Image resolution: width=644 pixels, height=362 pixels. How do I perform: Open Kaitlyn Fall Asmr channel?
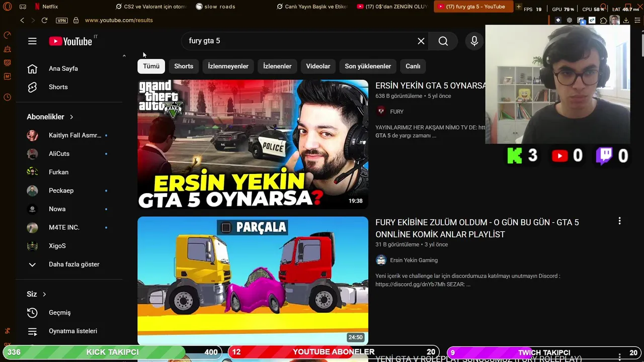(69, 135)
